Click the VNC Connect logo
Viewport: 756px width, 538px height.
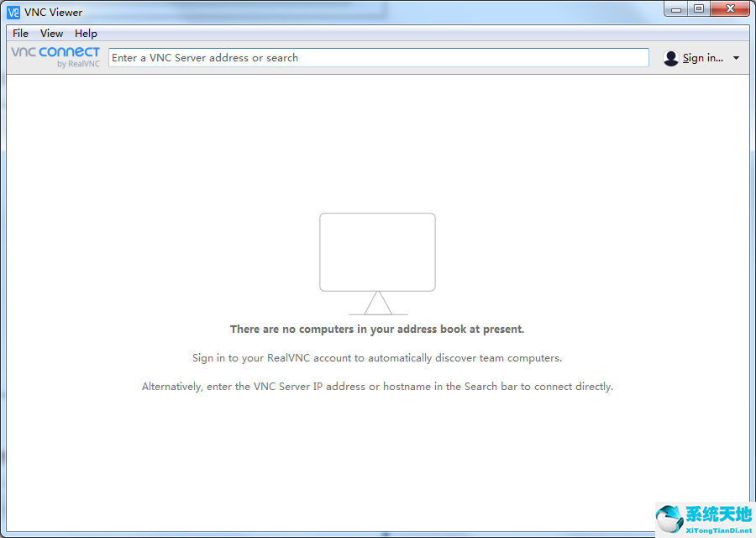coord(55,52)
